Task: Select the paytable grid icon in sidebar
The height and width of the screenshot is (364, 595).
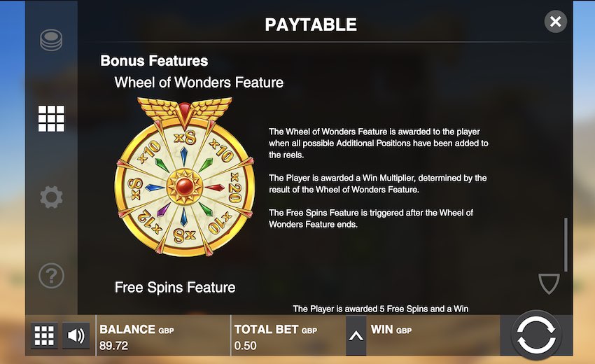Action: [51, 118]
